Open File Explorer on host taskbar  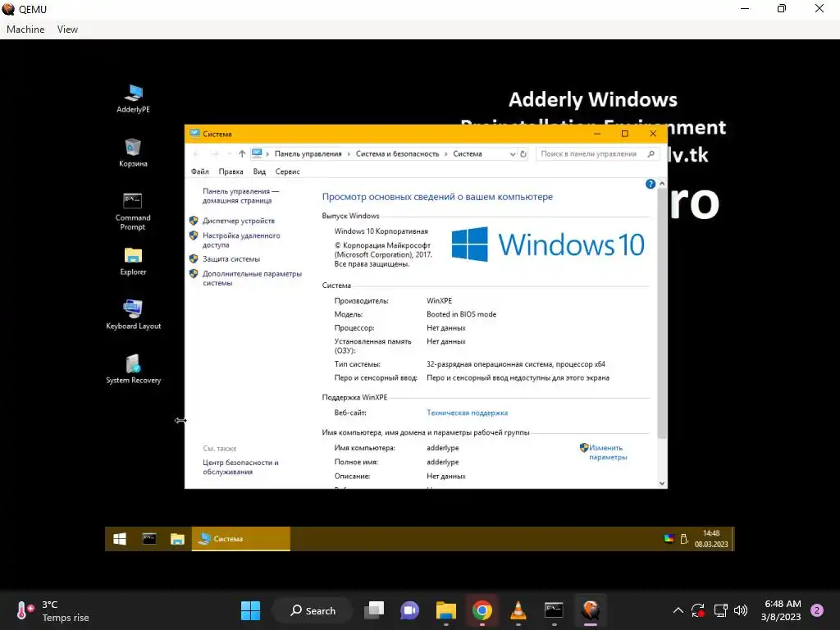445,610
